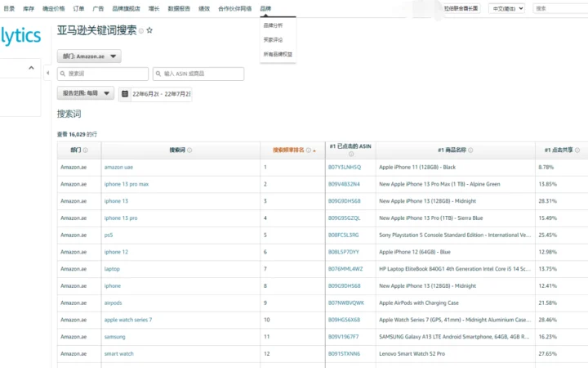Screen dimensions: 588x368
Task: Click the date range field 22年6月 - 22年7月
Action: (x=161, y=94)
